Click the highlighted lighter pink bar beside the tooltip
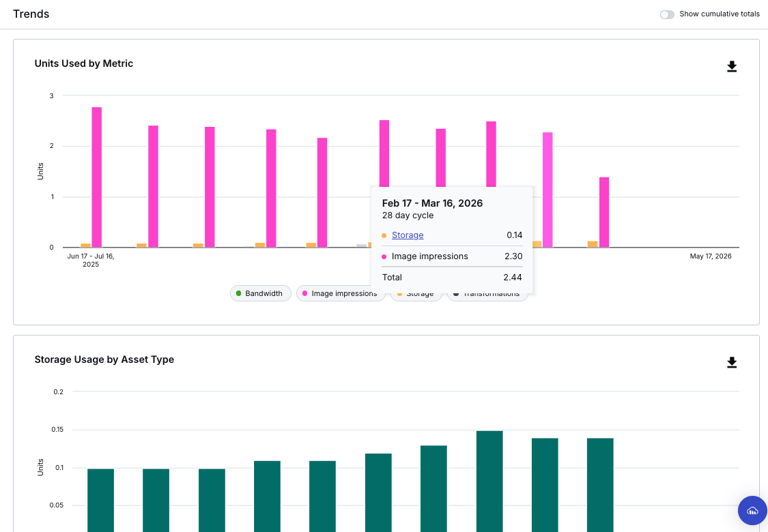This screenshot has height=532, width=768. (547, 190)
